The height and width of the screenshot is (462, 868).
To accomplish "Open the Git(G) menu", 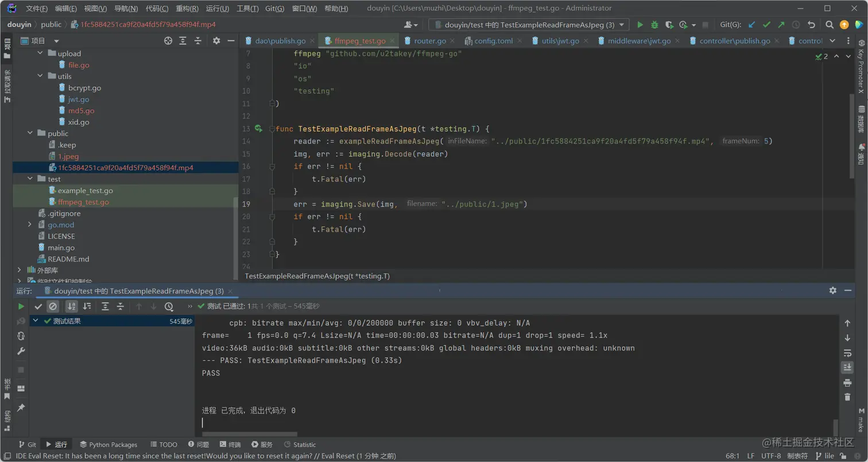I will tap(275, 9).
